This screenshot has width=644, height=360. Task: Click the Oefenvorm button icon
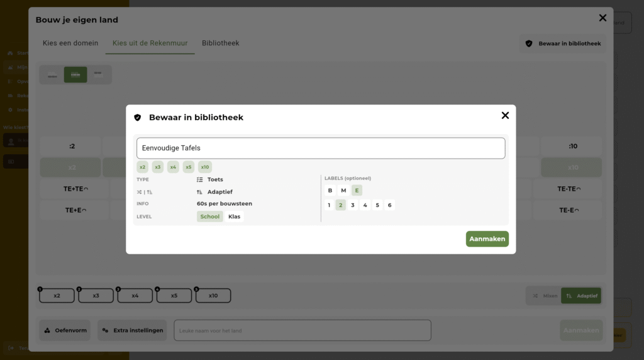click(48, 330)
